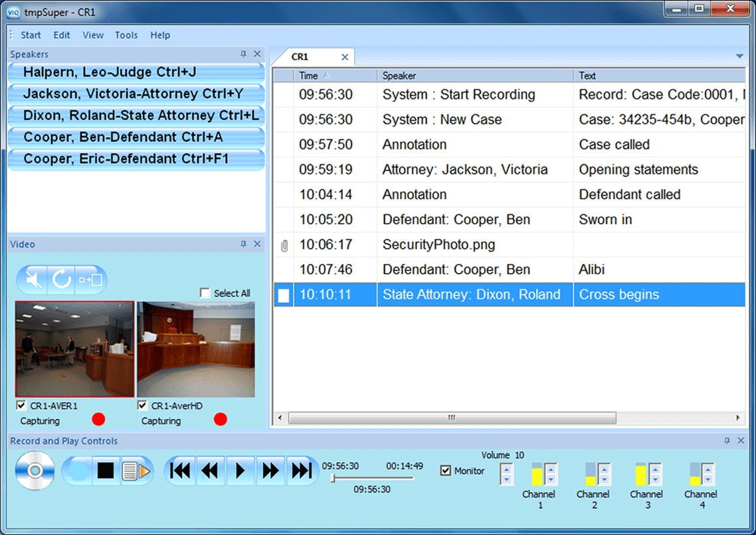Mute the video audio with the speaker icon
Image resolution: width=756 pixels, height=535 pixels.
(33, 280)
